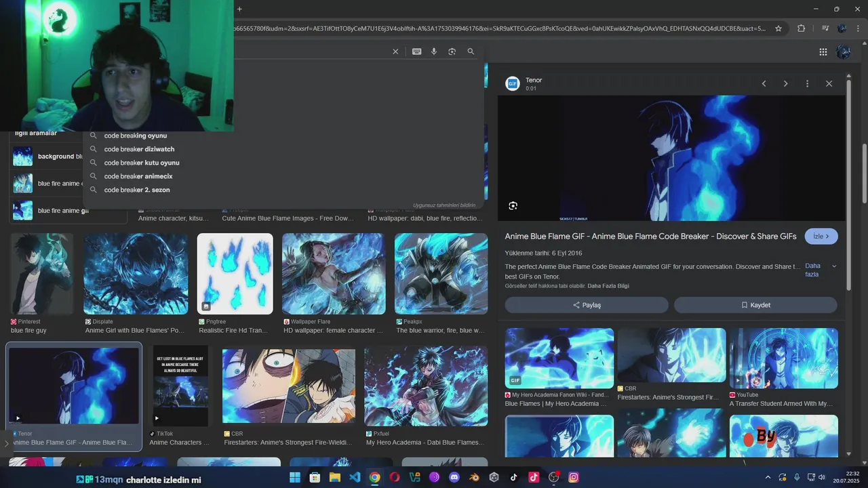The width and height of the screenshot is (868, 488).
Task: Show hidden system tray icons
Action: (x=768, y=477)
